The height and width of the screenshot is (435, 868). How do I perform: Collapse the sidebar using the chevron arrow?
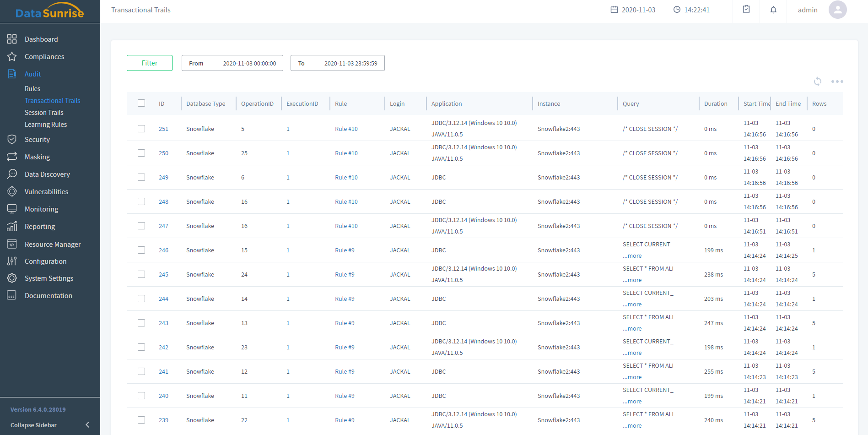coord(87,425)
